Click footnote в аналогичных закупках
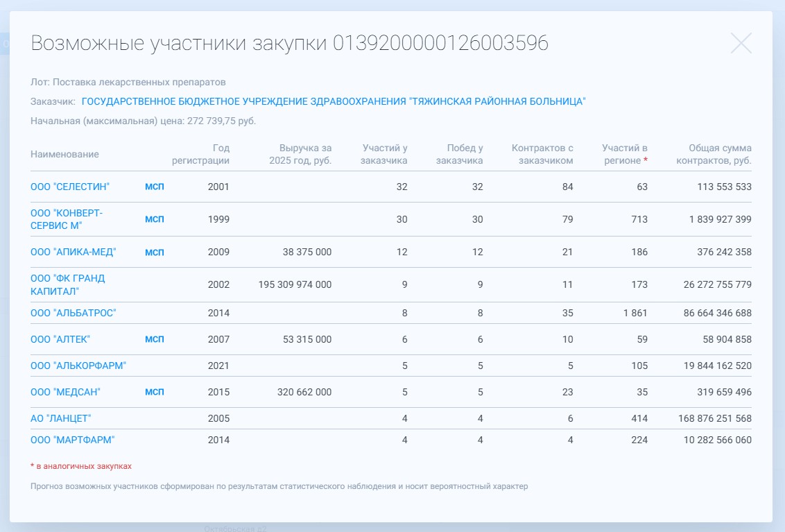The image size is (785, 532). (81, 466)
